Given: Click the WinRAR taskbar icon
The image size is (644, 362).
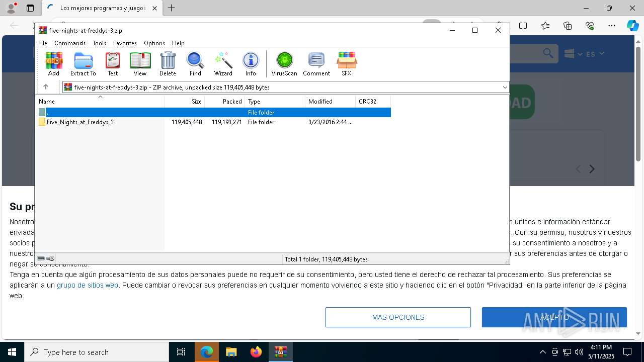Looking at the screenshot, I should coord(281,352).
